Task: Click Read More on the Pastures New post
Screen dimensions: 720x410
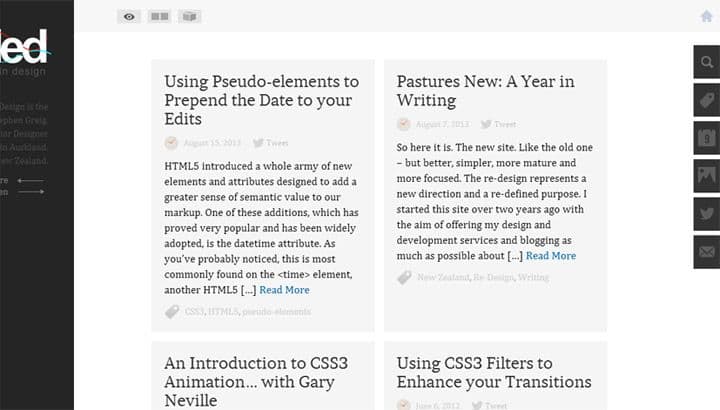Action: click(551, 256)
